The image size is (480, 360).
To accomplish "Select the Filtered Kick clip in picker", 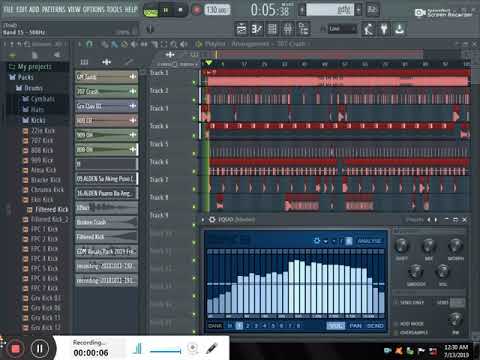I will [x=106, y=237].
